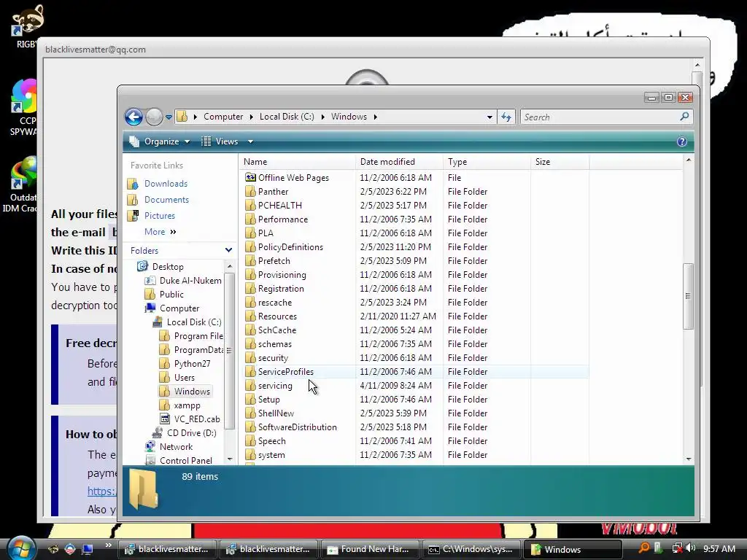Select the SchCache folder name
Screen dimensions: 747x560
click(x=276, y=330)
